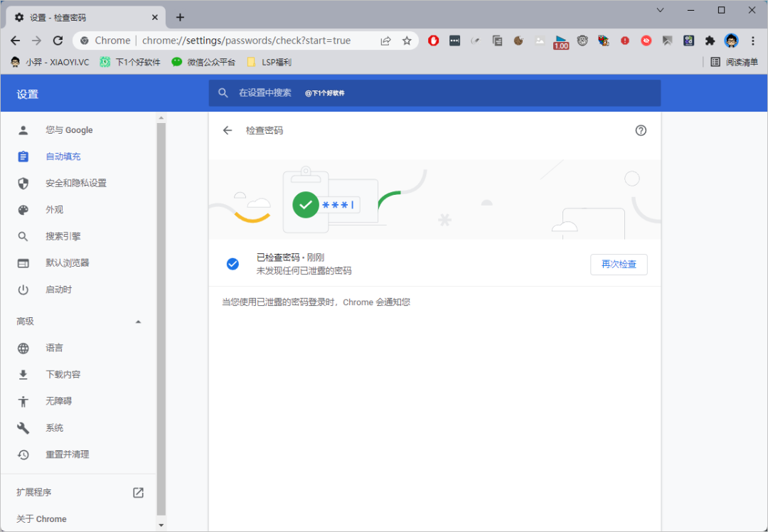Bookmark this page with the star icon

tap(407, 41)
